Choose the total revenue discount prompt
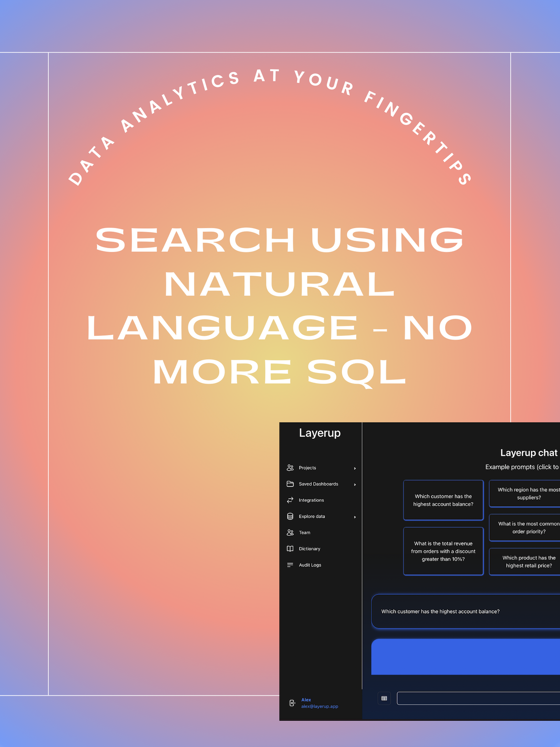 coord(443,551)
